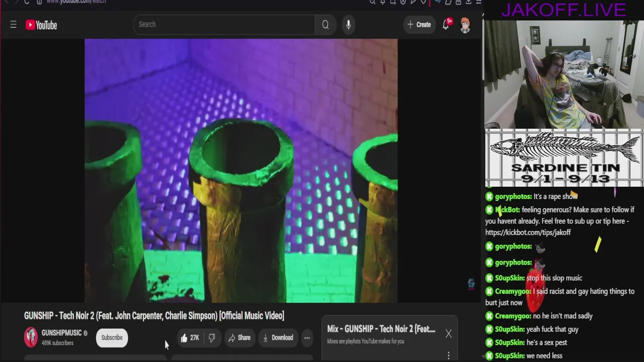Open the GUNSHIPMUSIC channel name link
The width and height of the screenshot is (644, 362).
[61, 333]
